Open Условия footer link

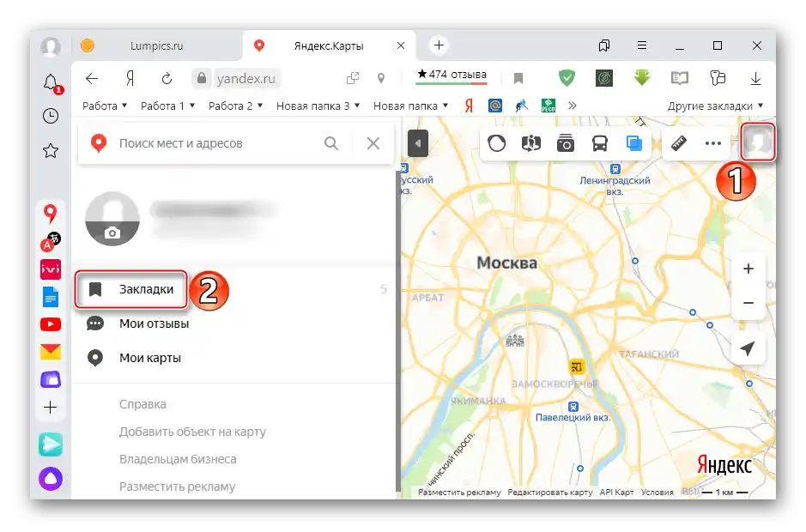657,493
